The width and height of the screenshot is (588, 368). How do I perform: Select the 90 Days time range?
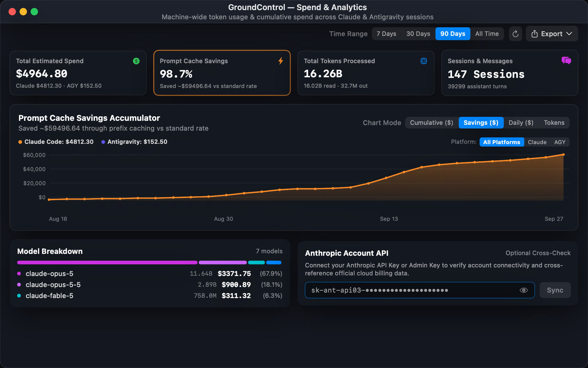(453, 34)
